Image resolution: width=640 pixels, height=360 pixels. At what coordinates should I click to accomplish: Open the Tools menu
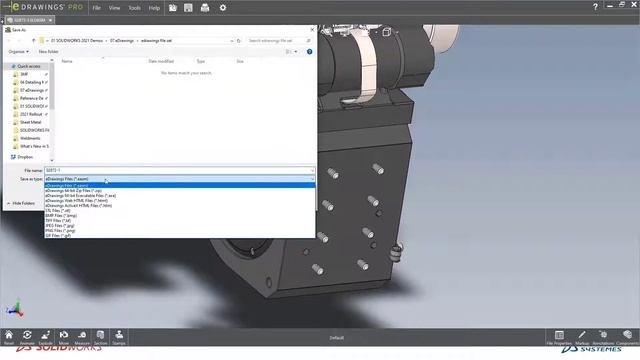[134, 8]
